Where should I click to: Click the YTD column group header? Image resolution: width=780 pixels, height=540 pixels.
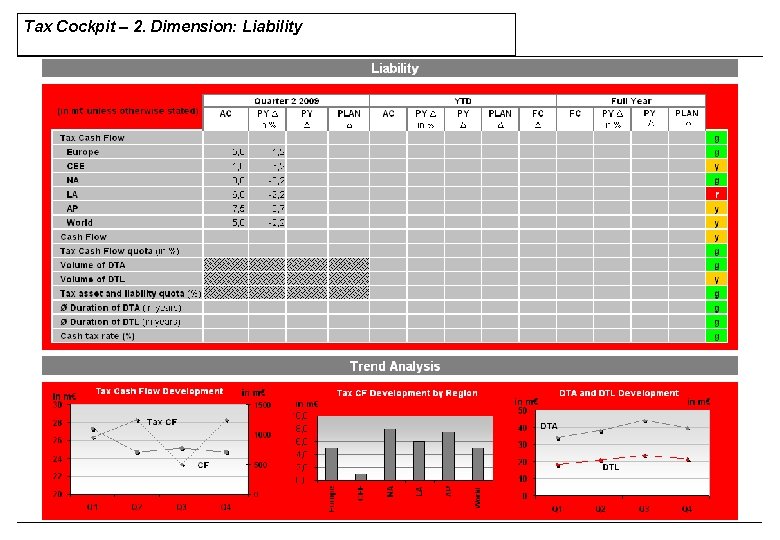(463, 100)
